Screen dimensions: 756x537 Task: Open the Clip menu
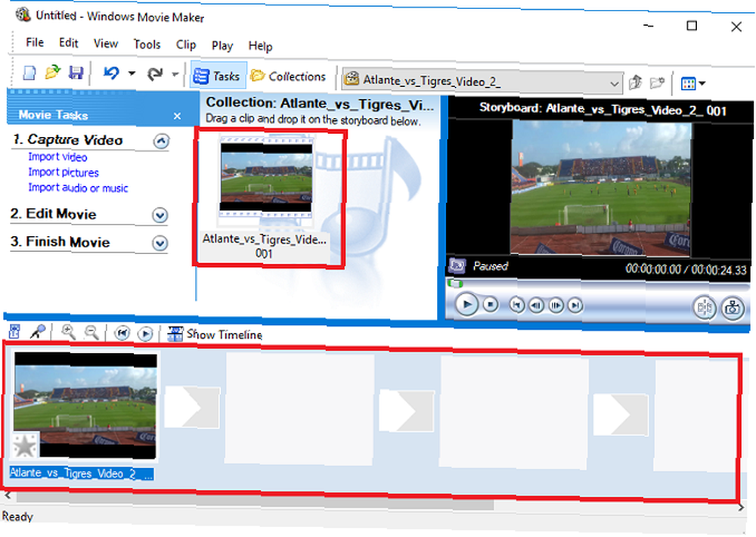click(x=186, y=45)
